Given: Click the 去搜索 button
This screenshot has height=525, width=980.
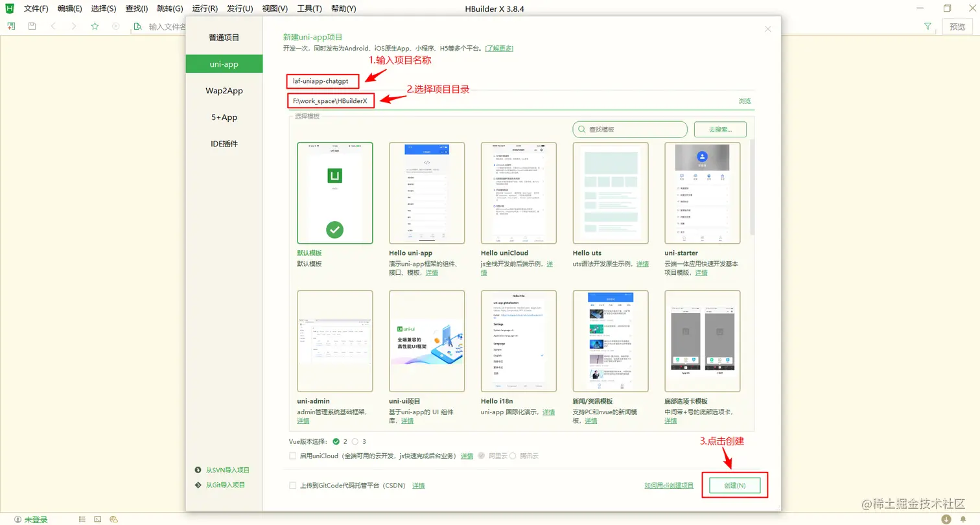Looking at the screenshot, I should click(x=720, y=130).
